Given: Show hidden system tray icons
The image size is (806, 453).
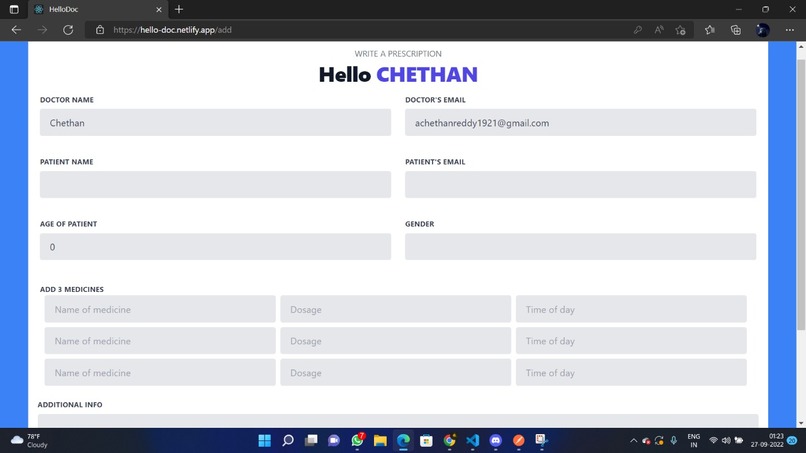Looking at the screenshot, I should tap(634, 441).
